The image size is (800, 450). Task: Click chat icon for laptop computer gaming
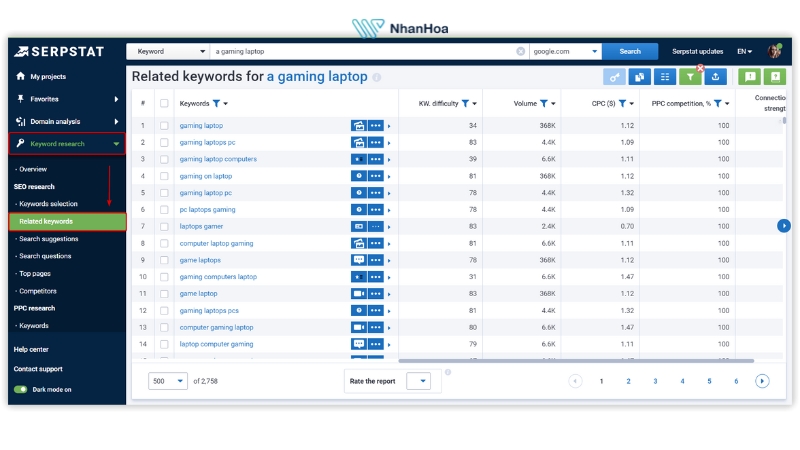click(x=359, y=344)
